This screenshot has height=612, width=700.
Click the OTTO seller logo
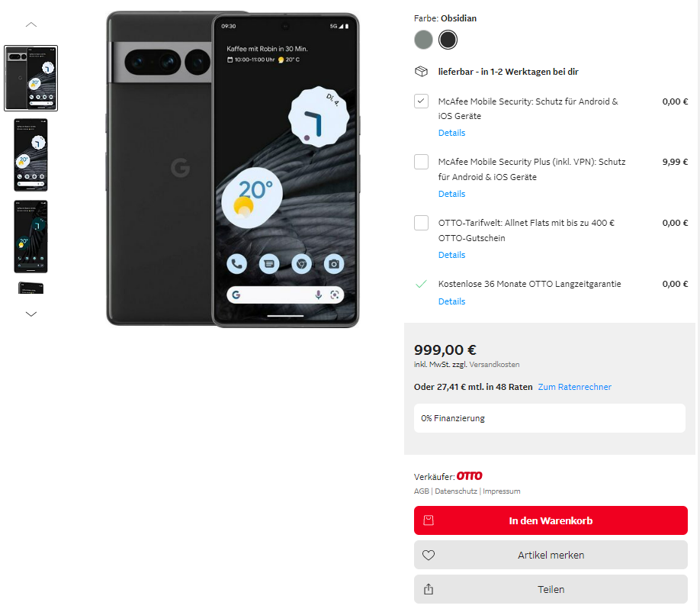point(469,476)
